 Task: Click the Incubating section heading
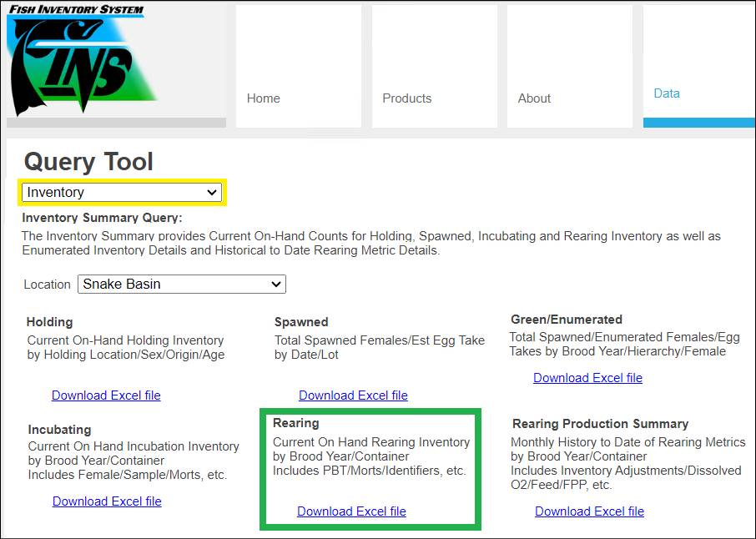pyautogui.click(x=60, y=430)
